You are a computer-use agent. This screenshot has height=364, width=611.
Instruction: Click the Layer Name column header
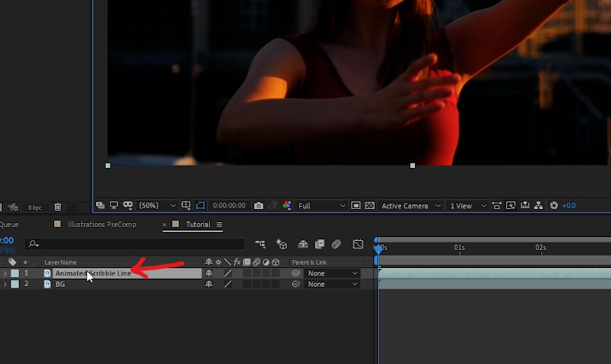point(61,262)
